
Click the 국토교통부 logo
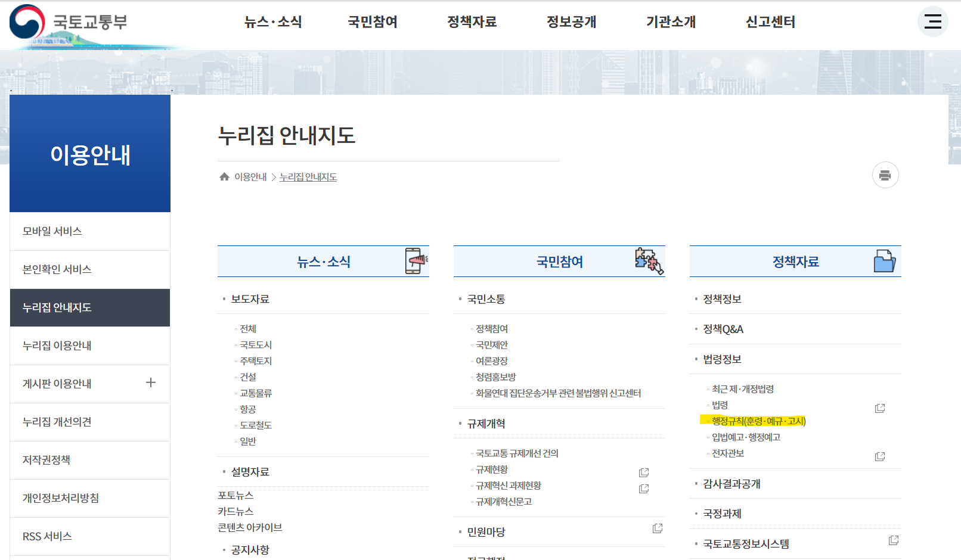[x=72, y=21]
